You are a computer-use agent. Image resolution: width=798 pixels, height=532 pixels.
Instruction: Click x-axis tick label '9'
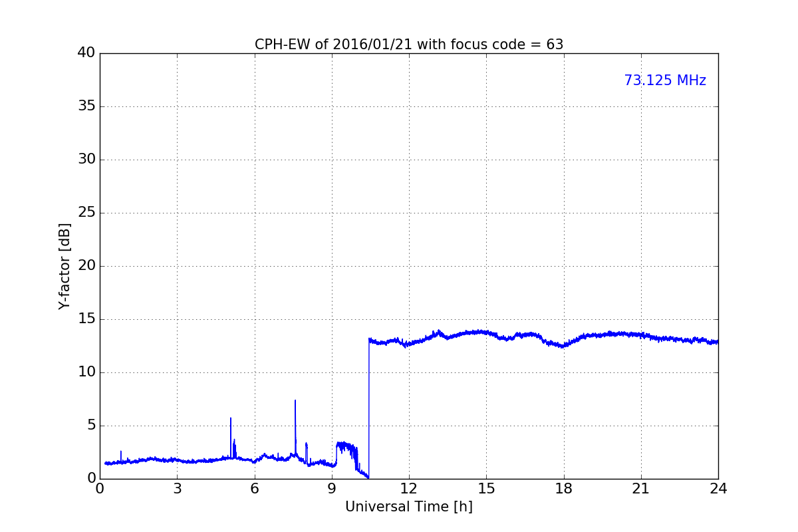point(332,489)
